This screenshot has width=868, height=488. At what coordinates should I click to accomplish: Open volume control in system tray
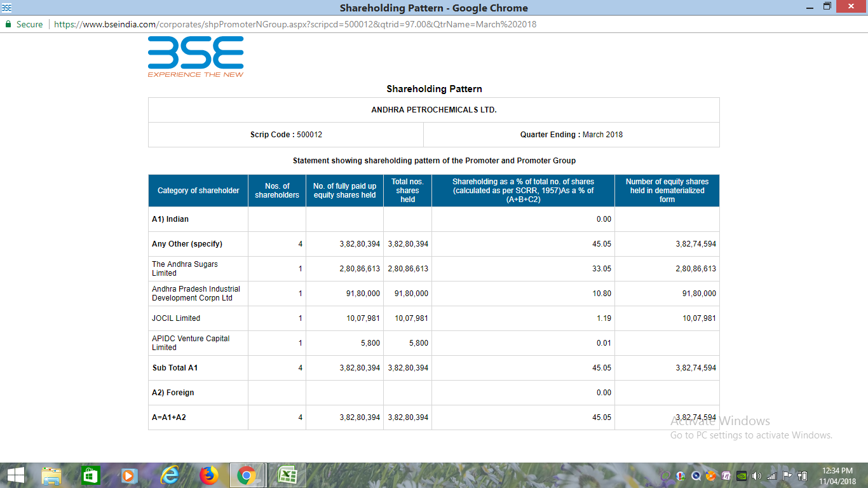click(x=757, y=475)
